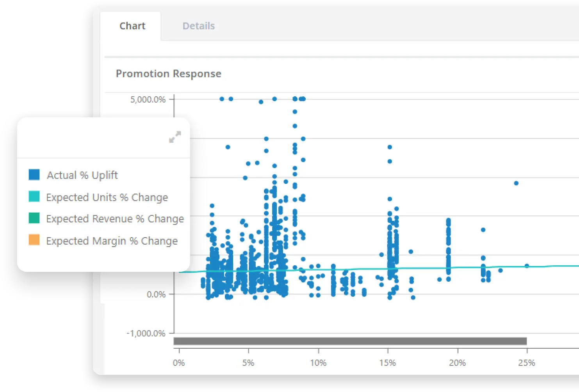579x392 pixels.
Task: Click the 5,000.0% y-axis label
Action: [x=148, y=100]
